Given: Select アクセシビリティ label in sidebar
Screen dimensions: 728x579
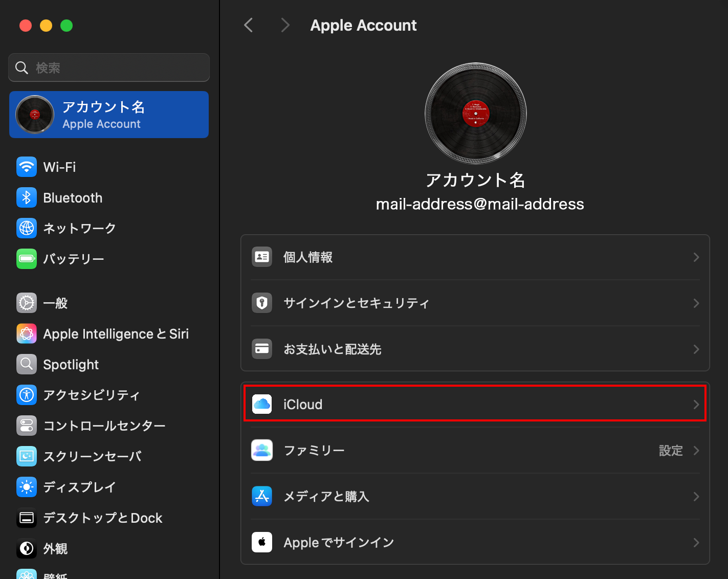Looking at the screenshot, I should coord(91,395).
